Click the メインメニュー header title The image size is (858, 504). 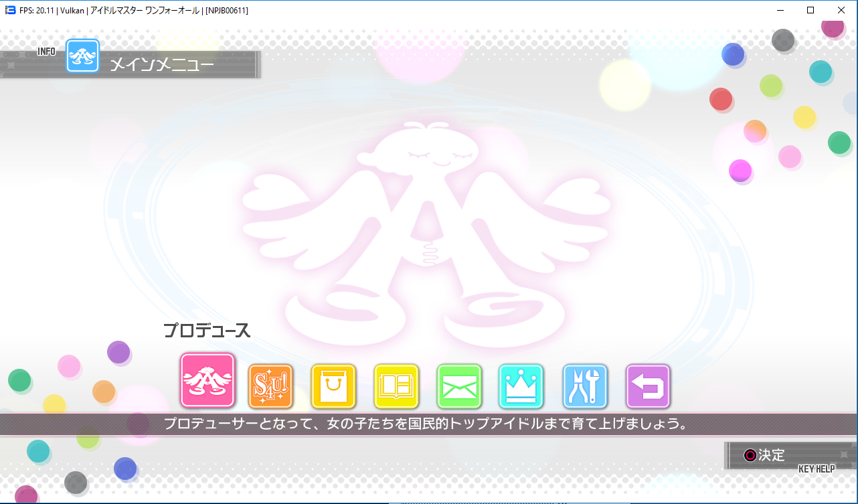(x=162, y=65)
